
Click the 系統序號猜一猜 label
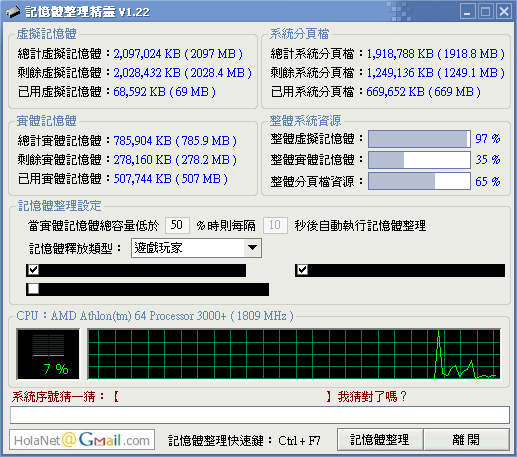53,397
